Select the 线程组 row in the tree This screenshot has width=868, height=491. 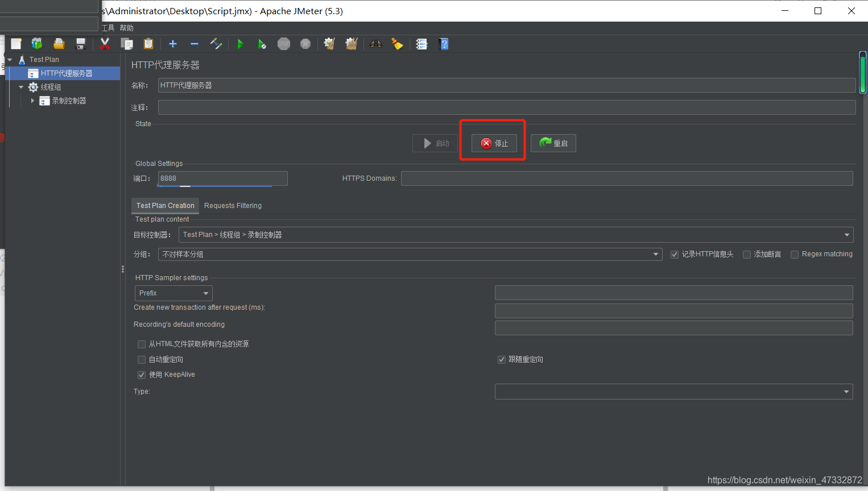[63, 87]
